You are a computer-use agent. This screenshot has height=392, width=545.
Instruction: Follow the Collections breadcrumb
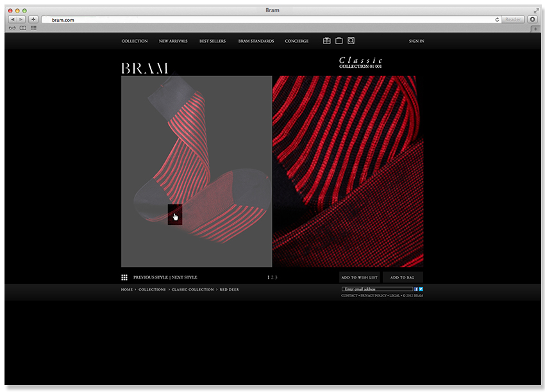[x=152, y=290]
